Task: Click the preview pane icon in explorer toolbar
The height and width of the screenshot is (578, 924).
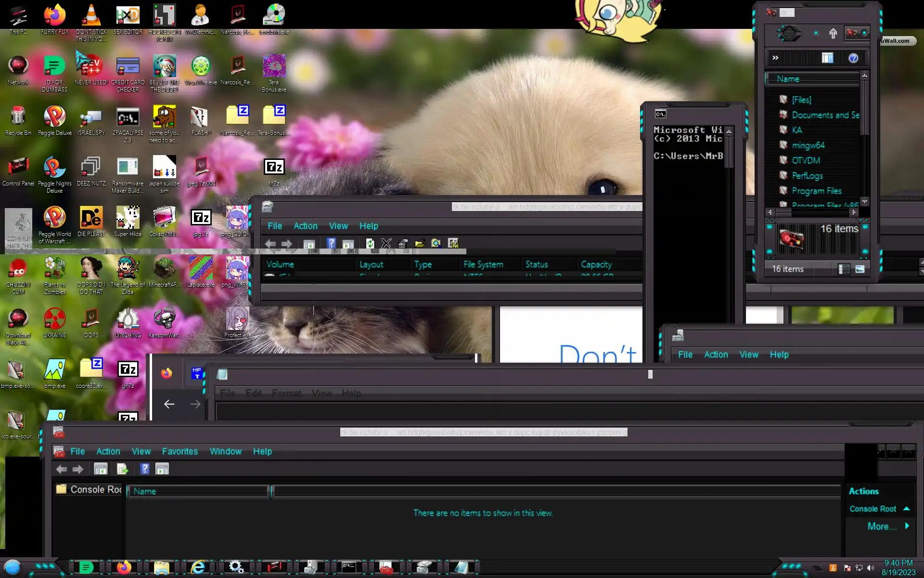Action: click(x=827, y=58)
